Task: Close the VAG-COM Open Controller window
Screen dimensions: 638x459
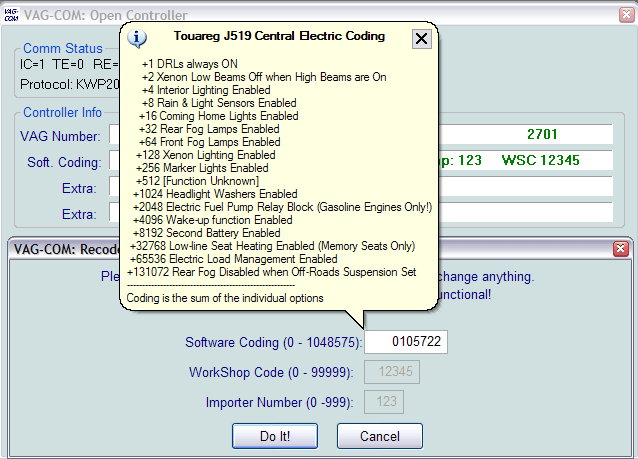Action: [x=627, y=15]
